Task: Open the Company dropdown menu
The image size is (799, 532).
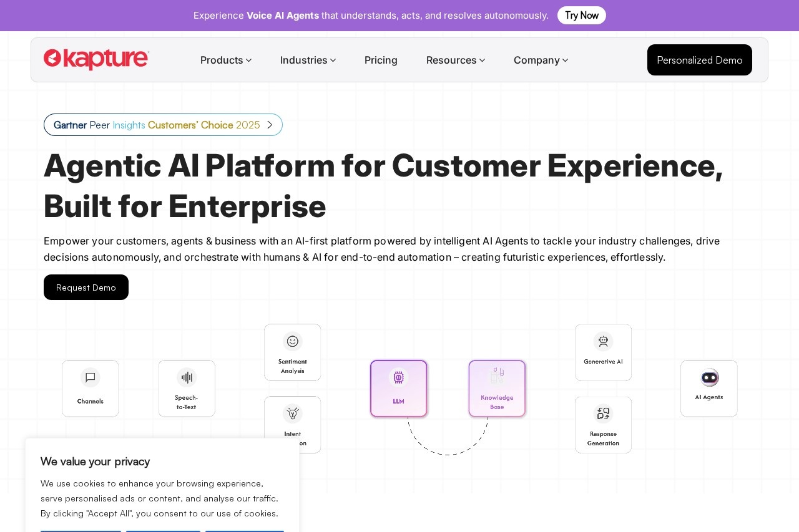Action: (x=541, y=60)
